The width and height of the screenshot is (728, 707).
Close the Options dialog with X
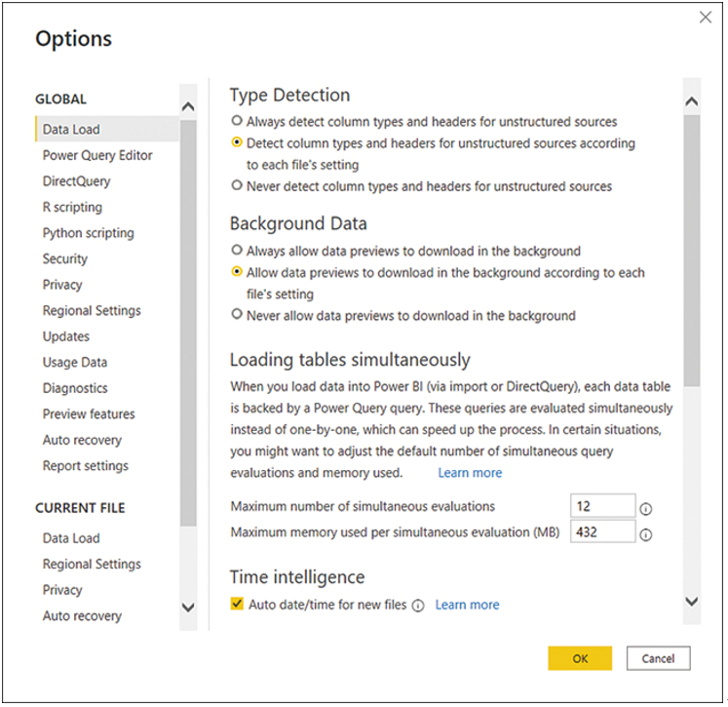pyautogui.click(x=706, y=18)
